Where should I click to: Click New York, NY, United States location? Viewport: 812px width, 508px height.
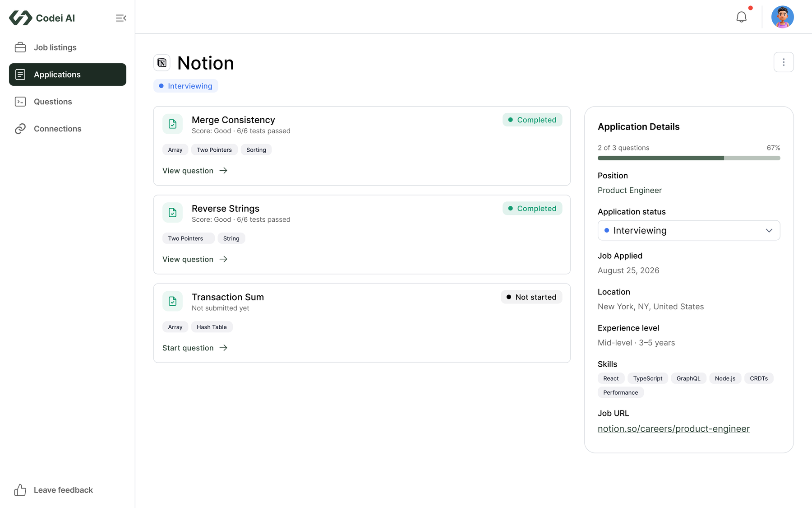(651, 306)
